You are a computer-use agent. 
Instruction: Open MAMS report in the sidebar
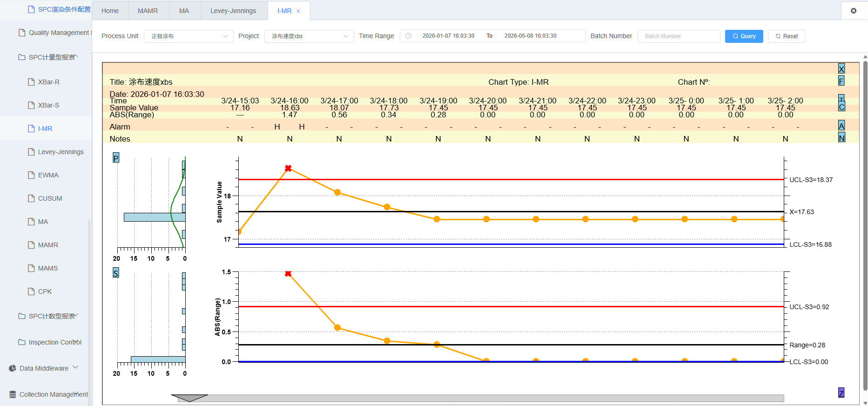[47, 268]
